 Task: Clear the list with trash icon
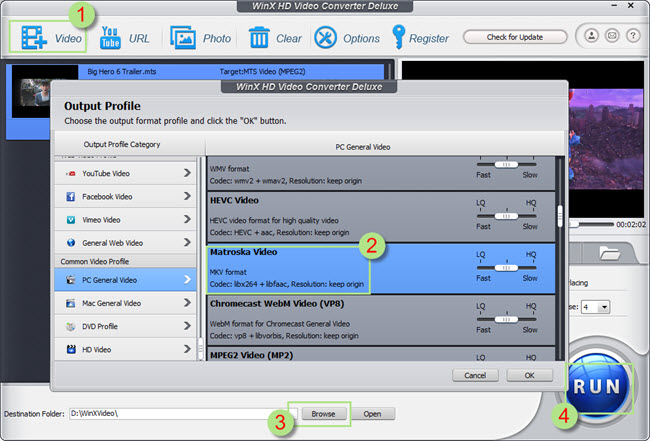pos(260,38)
